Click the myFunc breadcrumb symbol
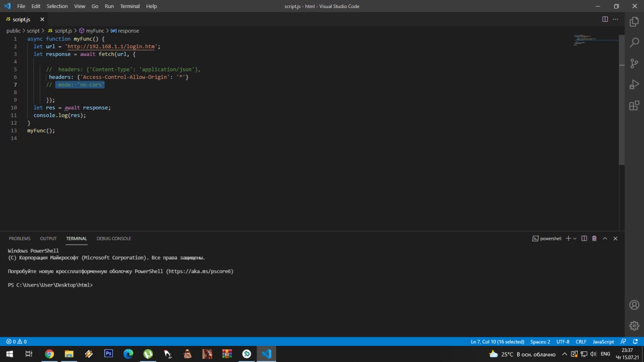This screenshot has width=644, height=362. (92, 31)
